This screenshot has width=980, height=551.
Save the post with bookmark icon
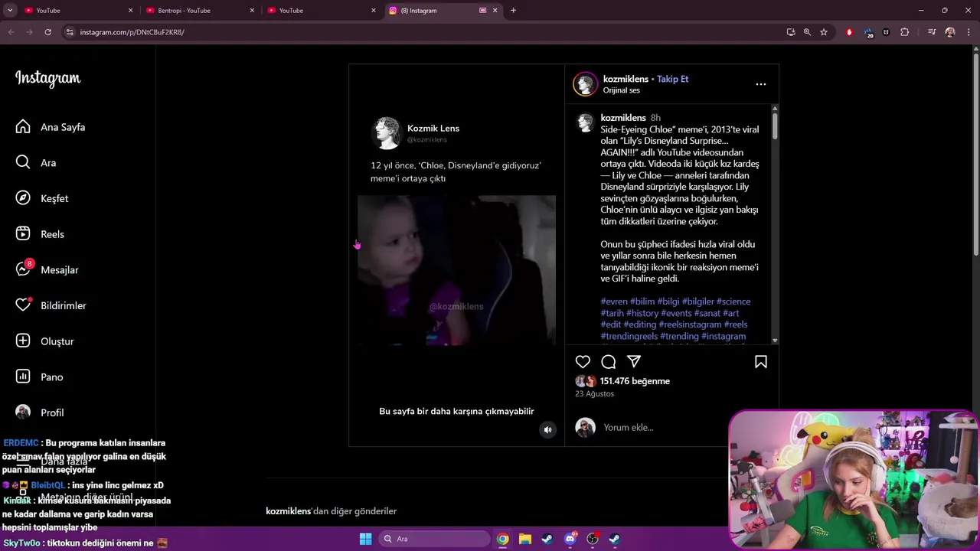click(761, 362)
